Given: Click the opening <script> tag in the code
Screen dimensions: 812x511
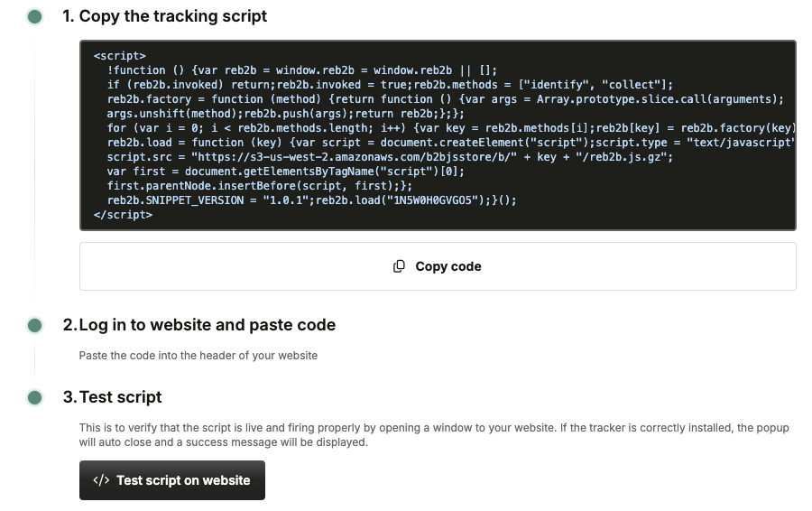Looking at the screenshot, I should 119,56.
